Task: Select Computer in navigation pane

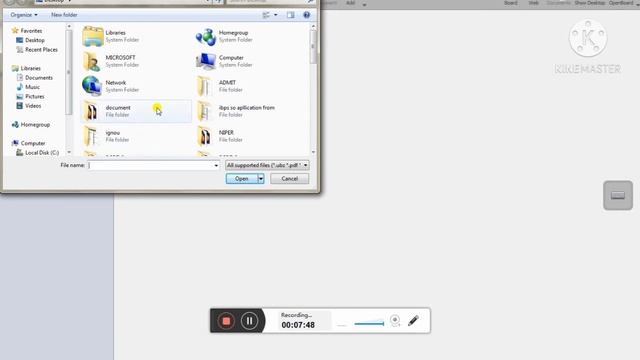Action: (x=29, y=143)
